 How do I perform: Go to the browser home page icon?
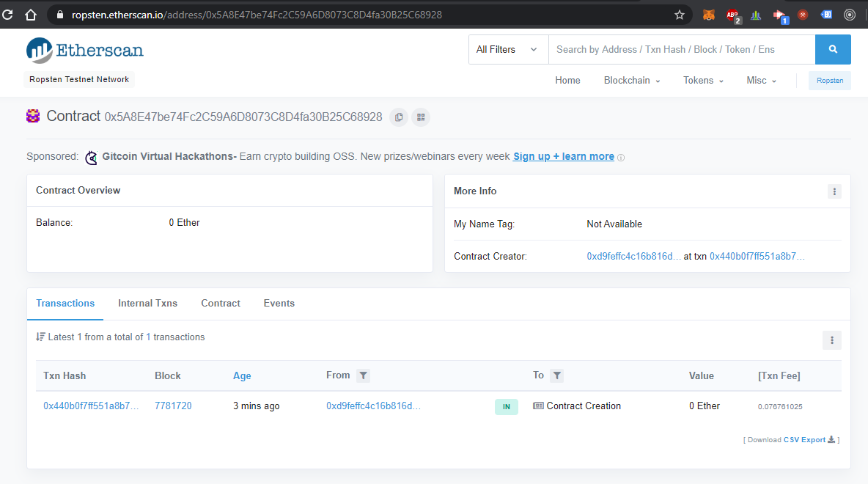[x=31, y=15]
